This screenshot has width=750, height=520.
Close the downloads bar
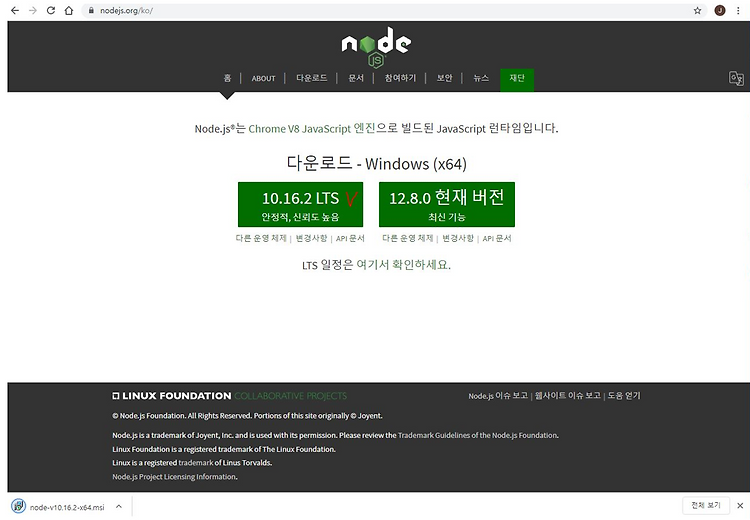(740, 506)
